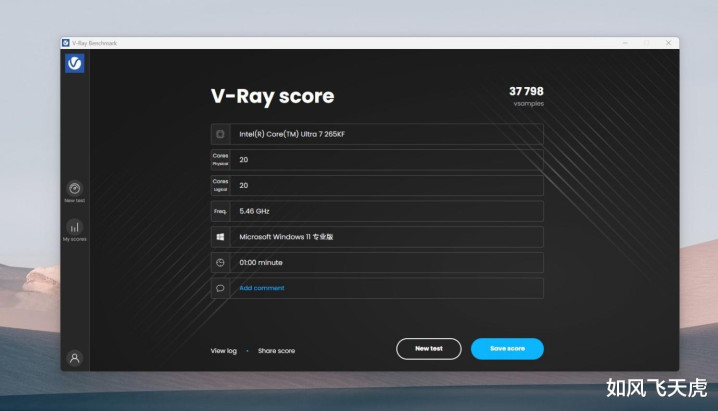
Task: Click the Microsoft Windows 11 text
Action: tap(286, 237)
